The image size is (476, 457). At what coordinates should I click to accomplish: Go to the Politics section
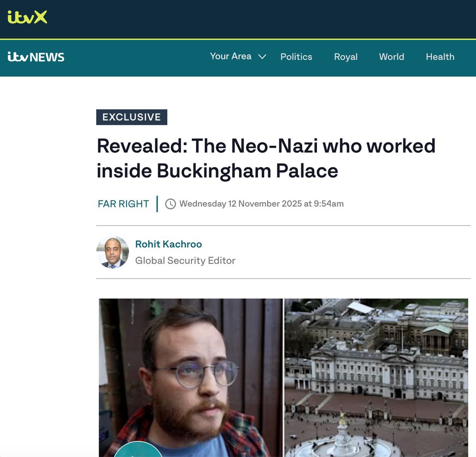296,57
